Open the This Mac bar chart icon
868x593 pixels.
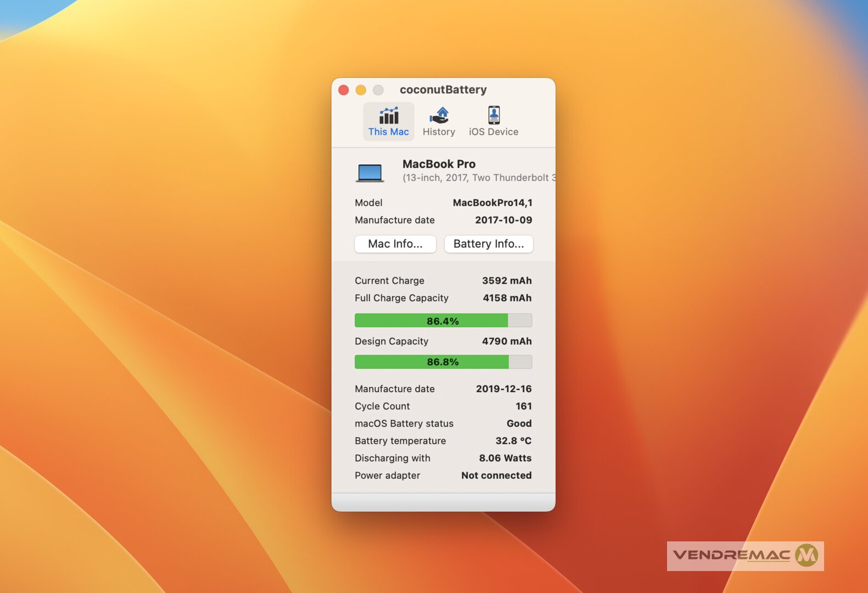pyautogui.click(x=389, y=116)
